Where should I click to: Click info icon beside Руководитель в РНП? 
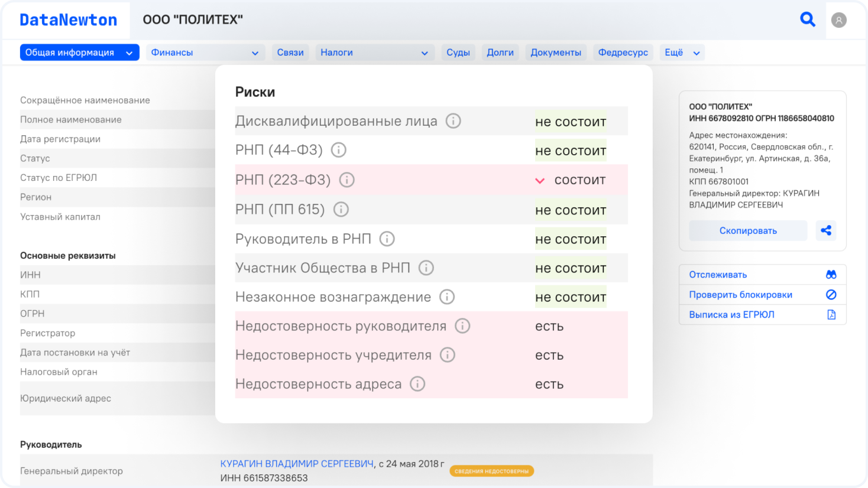coord(387,239)
